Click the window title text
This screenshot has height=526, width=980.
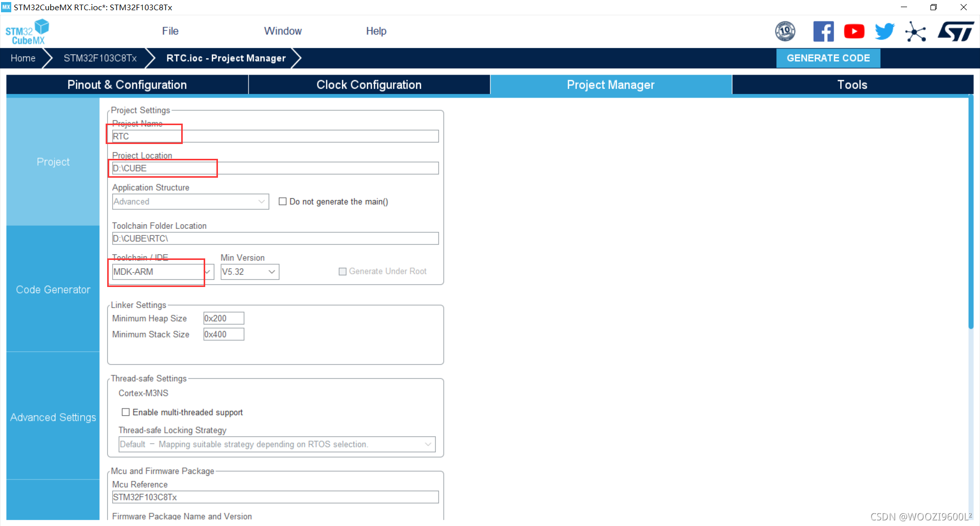[x=93, y=7]
